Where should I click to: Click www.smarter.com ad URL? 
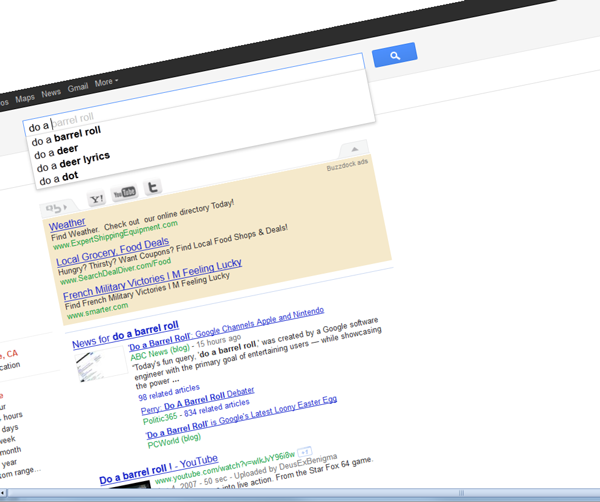(97, 311)
